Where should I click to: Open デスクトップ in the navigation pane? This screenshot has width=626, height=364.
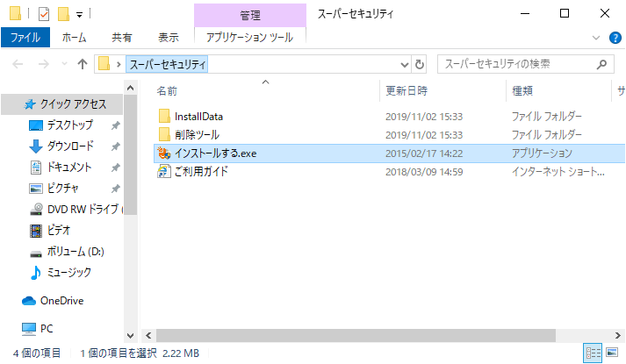tap(70, 125)
